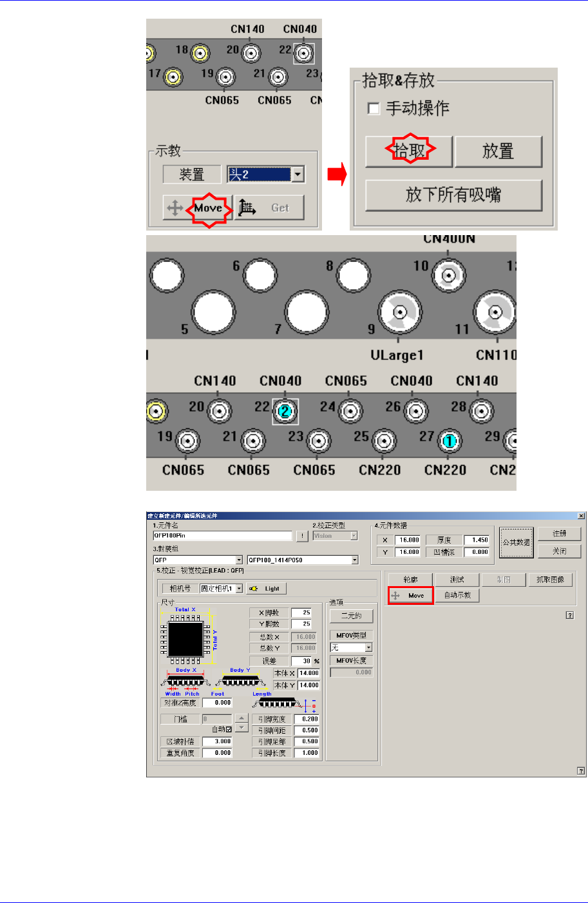
Task: Decrease threshold with down arrow stepper
Action: click(242, 728)
